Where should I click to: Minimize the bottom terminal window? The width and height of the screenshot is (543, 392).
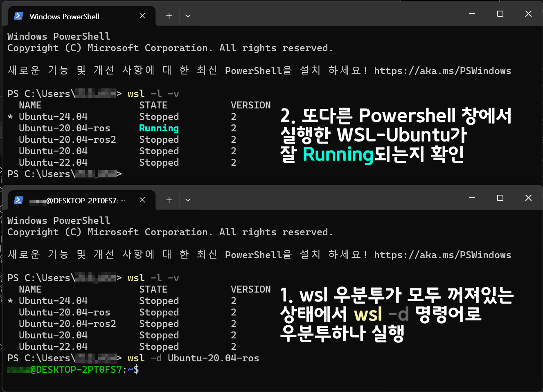point(472,198)
